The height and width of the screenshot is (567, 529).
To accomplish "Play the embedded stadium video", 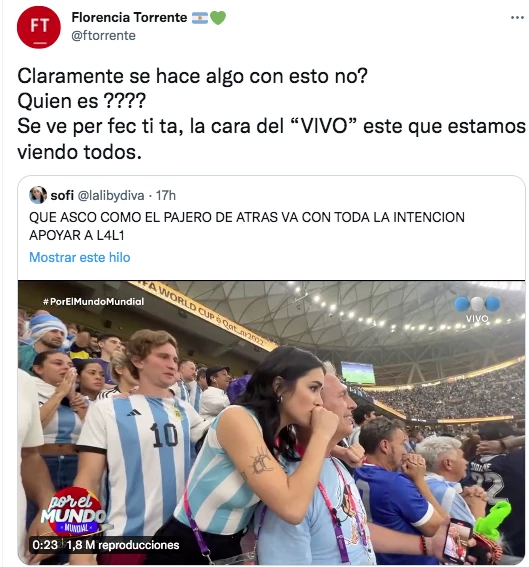I will click(x=271, y=422).
